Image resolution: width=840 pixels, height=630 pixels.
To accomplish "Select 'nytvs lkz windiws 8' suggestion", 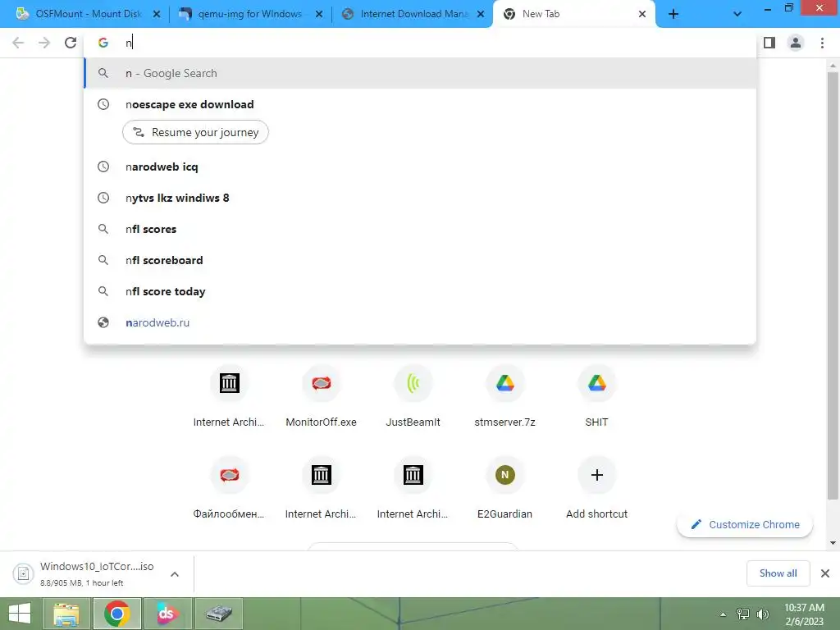I will 420,198.
